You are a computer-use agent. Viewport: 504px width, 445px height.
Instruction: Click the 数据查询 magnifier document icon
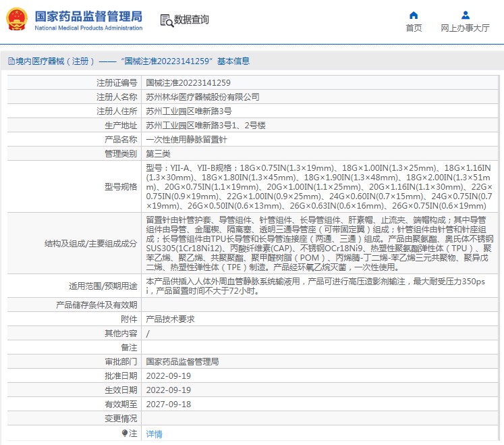[x=167, y=20]
